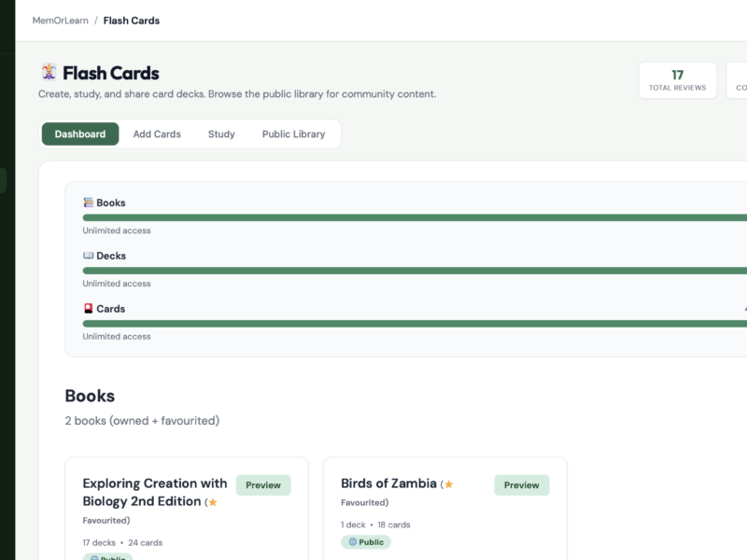747x560 pixels.
Task: Open the Birds of Zambia book title
Action: pos(388,483)
